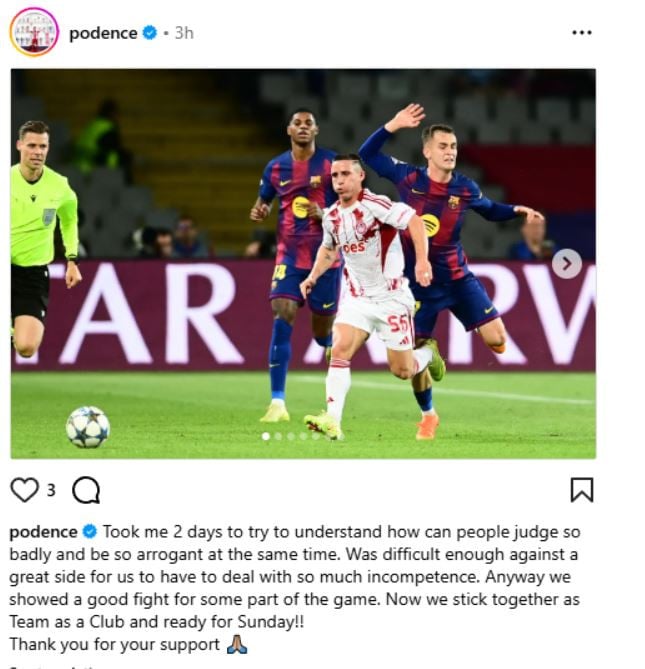Select the first carousel indicator dot
645x669 pixels.
point(266,436)
